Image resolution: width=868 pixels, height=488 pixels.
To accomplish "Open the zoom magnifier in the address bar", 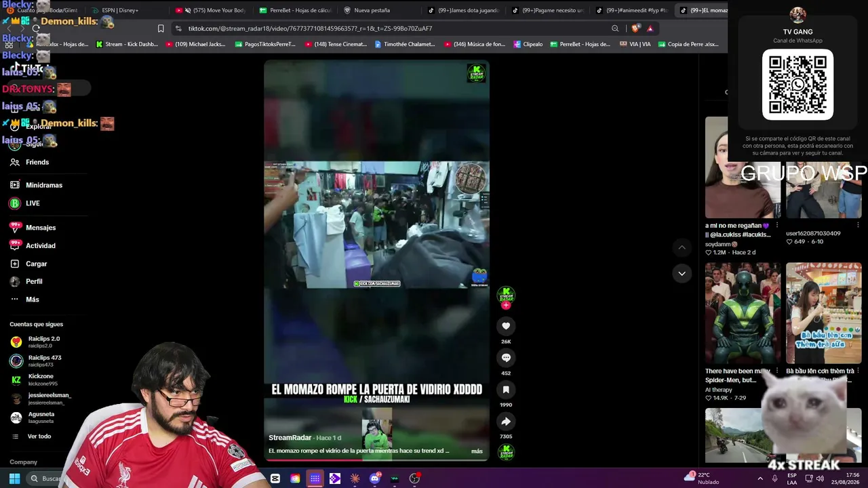I will pos(615,28).
